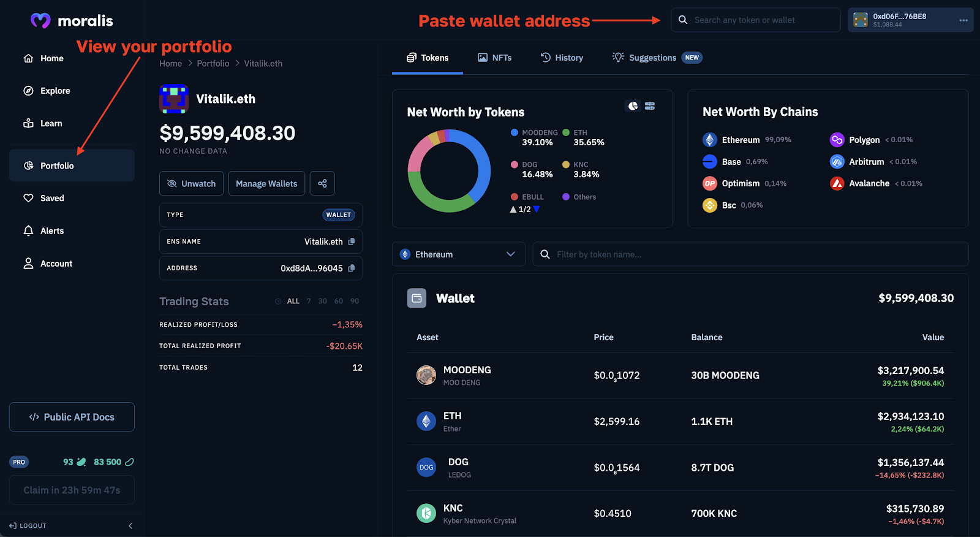The width and height of the screenshot is (980, 537).
Task: Click the Net Worth donut chart
Action: point(449,171)
